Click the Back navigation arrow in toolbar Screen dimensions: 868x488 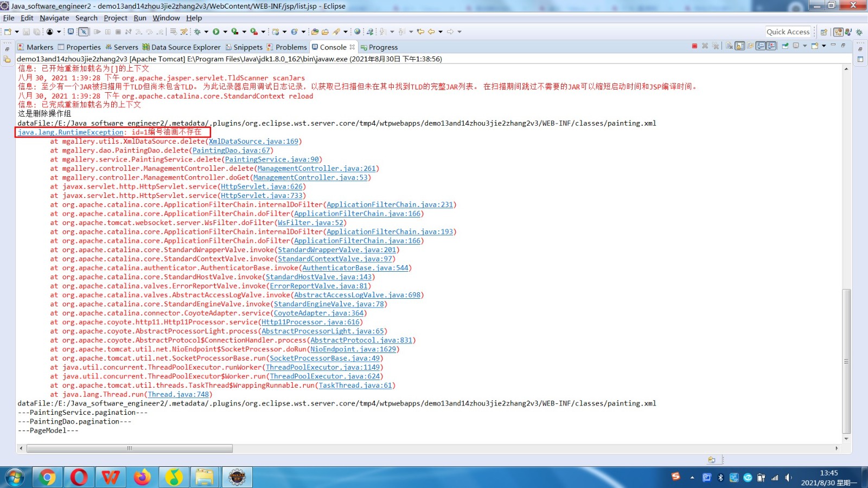pyautogui.click(x=431, y=32)
